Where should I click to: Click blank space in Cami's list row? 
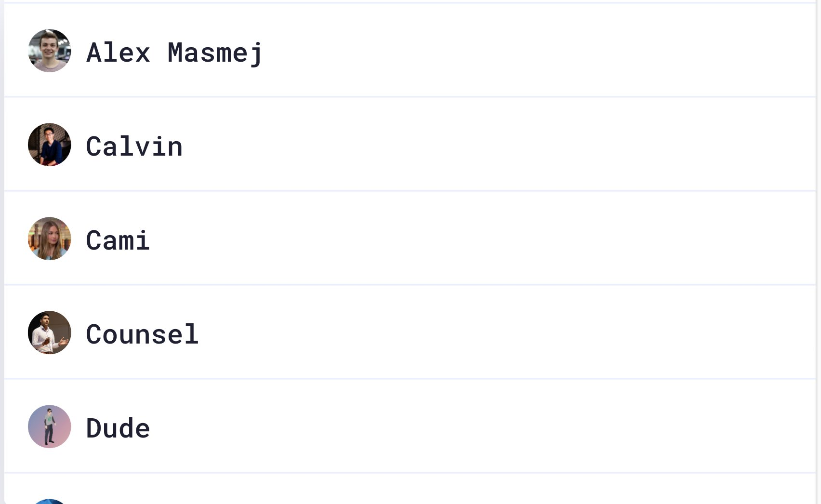(482, 239)
